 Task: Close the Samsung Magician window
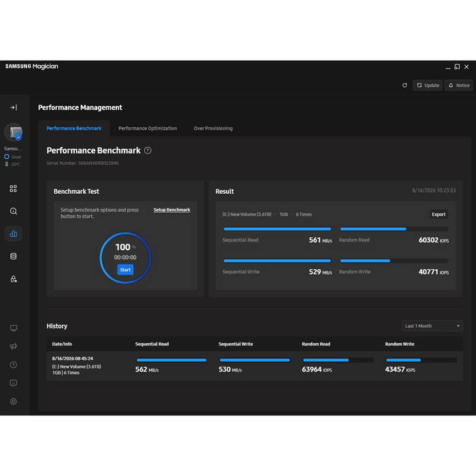pos(466,67)
